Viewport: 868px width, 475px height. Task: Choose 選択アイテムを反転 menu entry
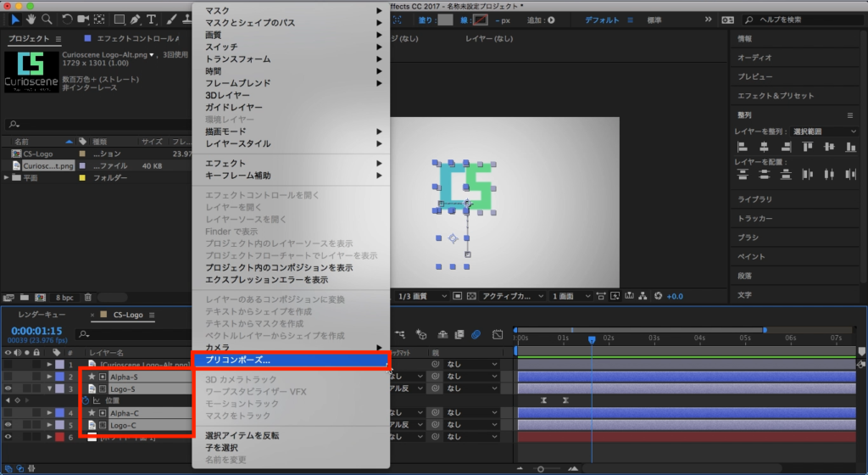point(291,436)
